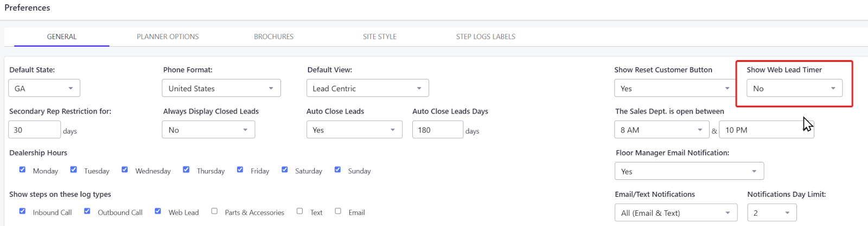This screenshot has height=226, width=868.
Task: Expand the Default View dropdown
Action: tap(367, 89)
